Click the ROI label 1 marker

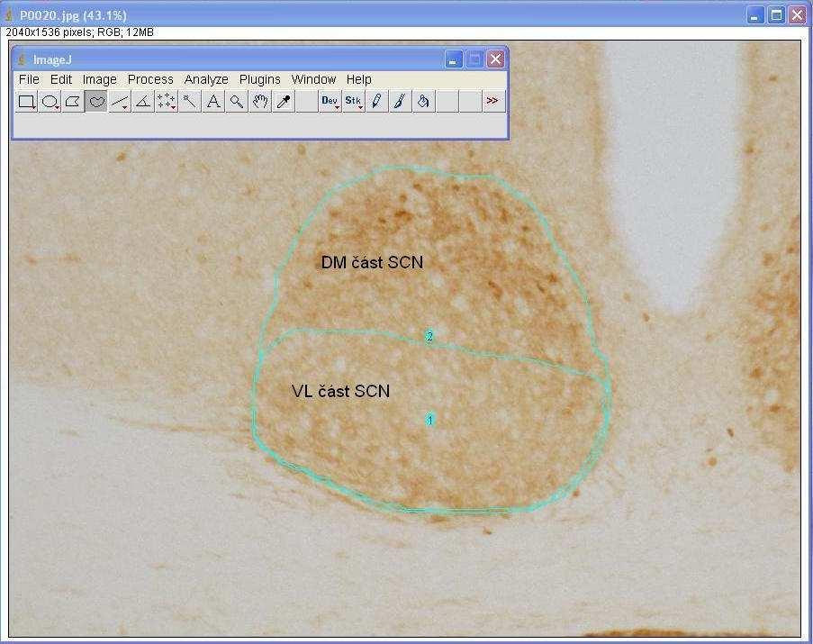(x=429, y=420)
